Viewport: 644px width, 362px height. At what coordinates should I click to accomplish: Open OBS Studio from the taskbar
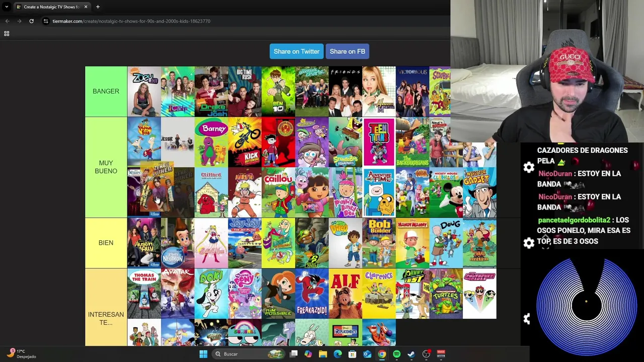426,354
